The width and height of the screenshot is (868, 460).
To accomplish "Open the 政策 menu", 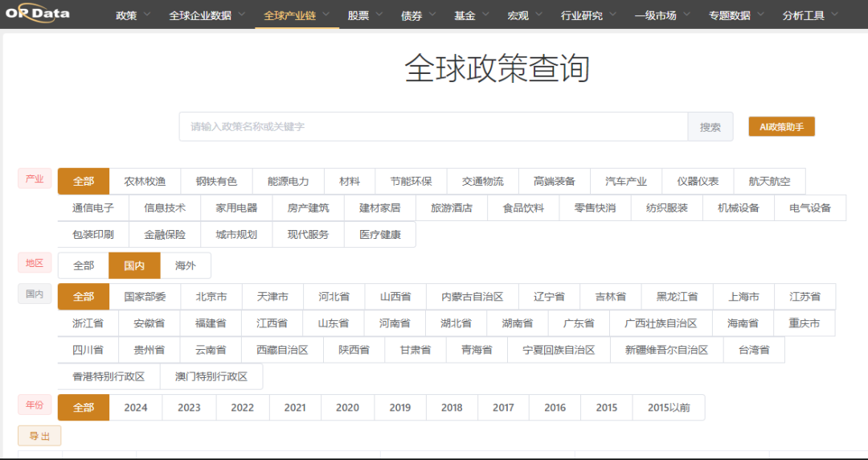I will click(133, 15).
